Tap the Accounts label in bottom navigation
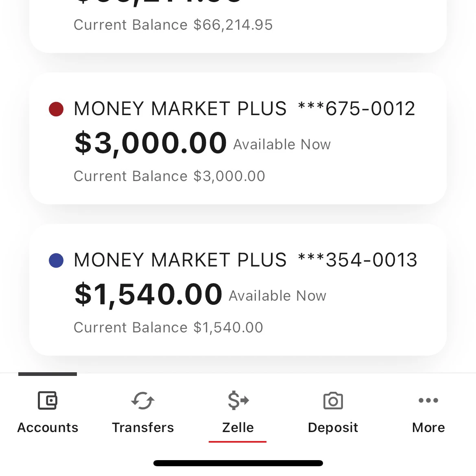This screenshot has height=476, width=476. coord(48,427)
